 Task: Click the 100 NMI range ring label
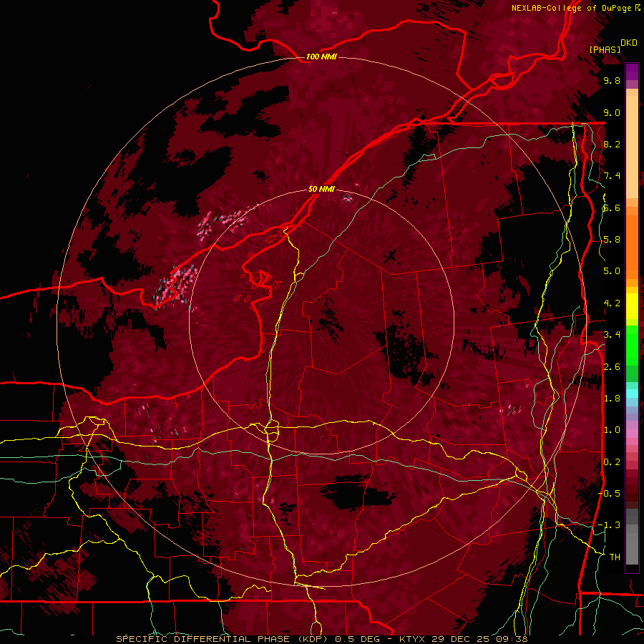tap(321, 57)
